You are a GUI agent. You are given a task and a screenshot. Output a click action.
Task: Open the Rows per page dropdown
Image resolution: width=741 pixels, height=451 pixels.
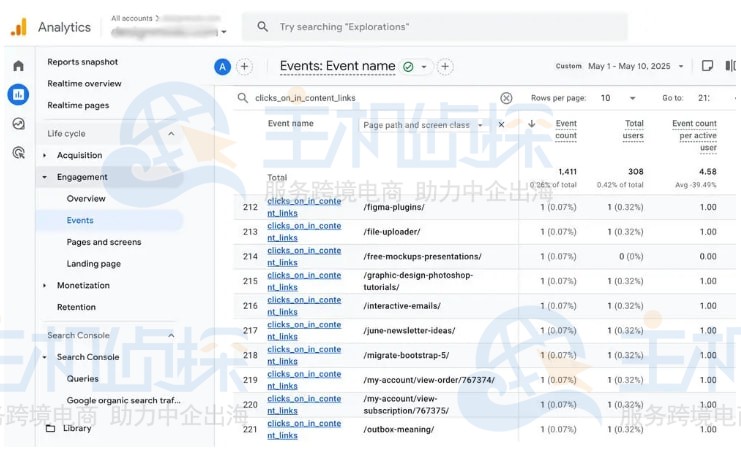pyautogui.click(x=617, y=98)
